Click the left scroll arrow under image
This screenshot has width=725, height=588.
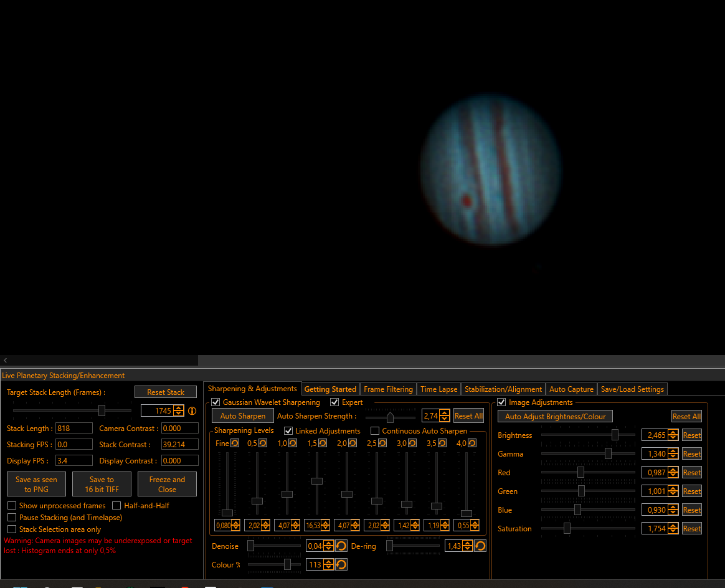click(5, 360)
